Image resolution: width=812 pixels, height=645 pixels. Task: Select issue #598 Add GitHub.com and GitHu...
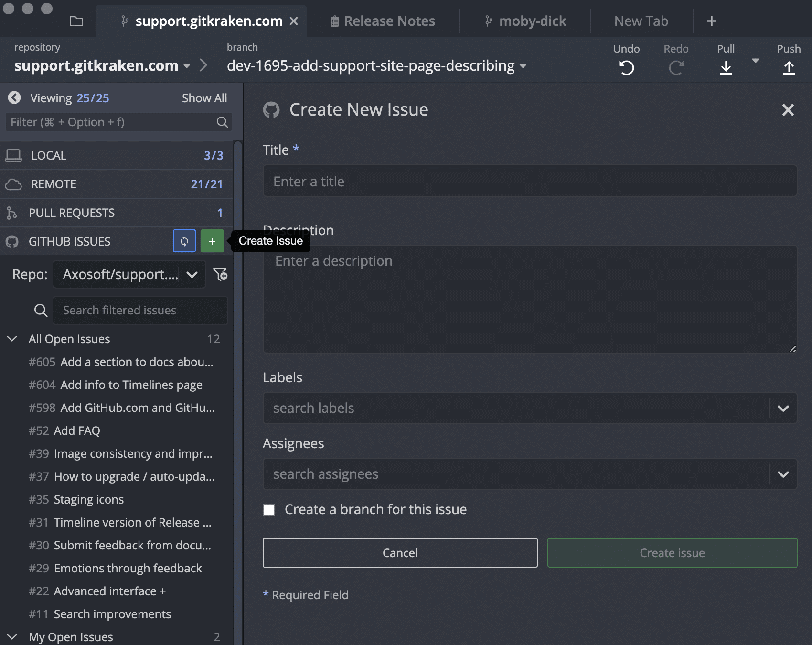[x=121, y=408]
